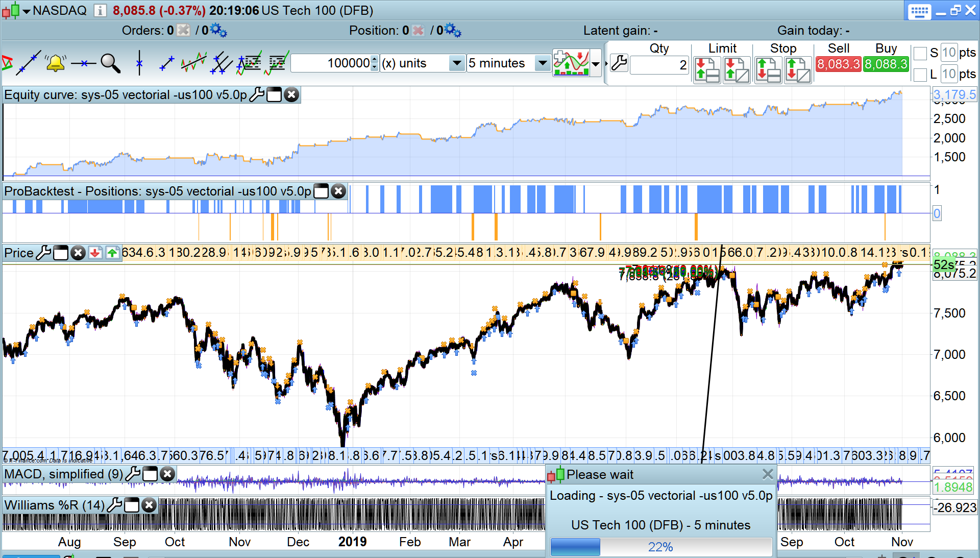Open the on-screen keyboard icon in title bar
The height and width of the screenshot is (558, 980).
pos(919,11)
